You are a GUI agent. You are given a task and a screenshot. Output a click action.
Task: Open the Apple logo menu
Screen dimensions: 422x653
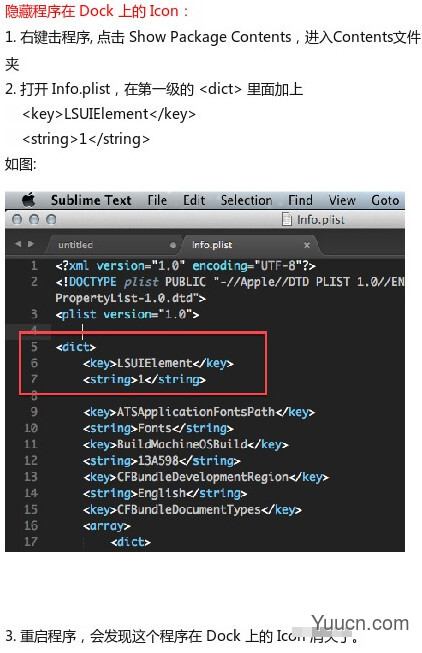[x=28, y=200]
